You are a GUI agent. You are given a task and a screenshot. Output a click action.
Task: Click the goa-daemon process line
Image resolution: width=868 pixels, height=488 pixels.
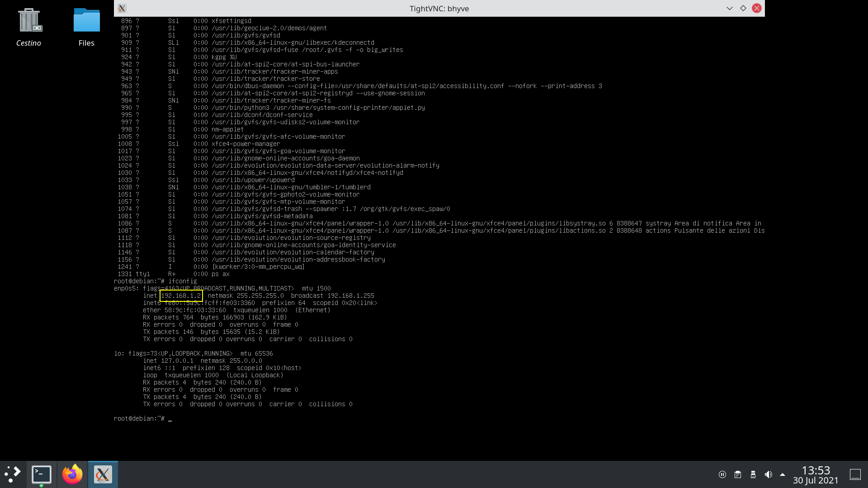tap(239, 158)
